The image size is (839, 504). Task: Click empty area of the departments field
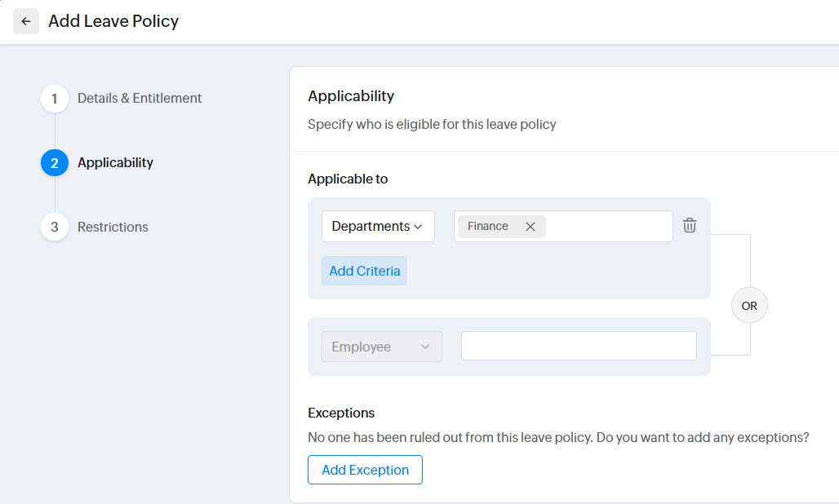(608, 226)
